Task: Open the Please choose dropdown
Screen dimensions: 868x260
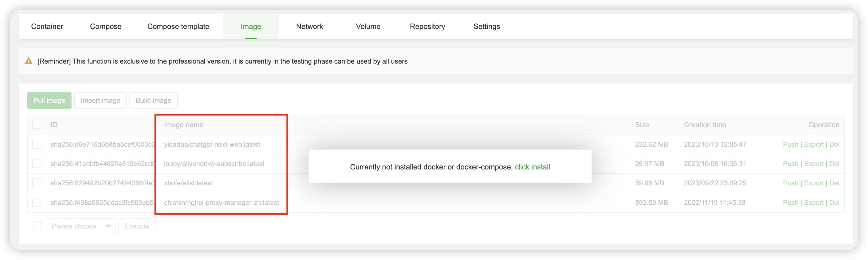Action: pyautogui.click(x=81, y=226)
